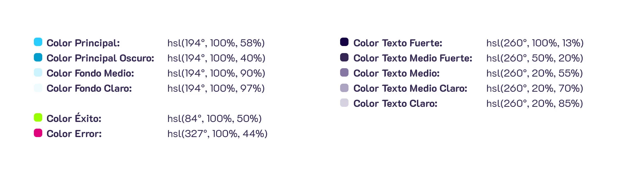Image resolution: width=644 pixels, height=173 pixels.
Task: Click the Color Fondo Claro swatch
Action: point(38,87)
